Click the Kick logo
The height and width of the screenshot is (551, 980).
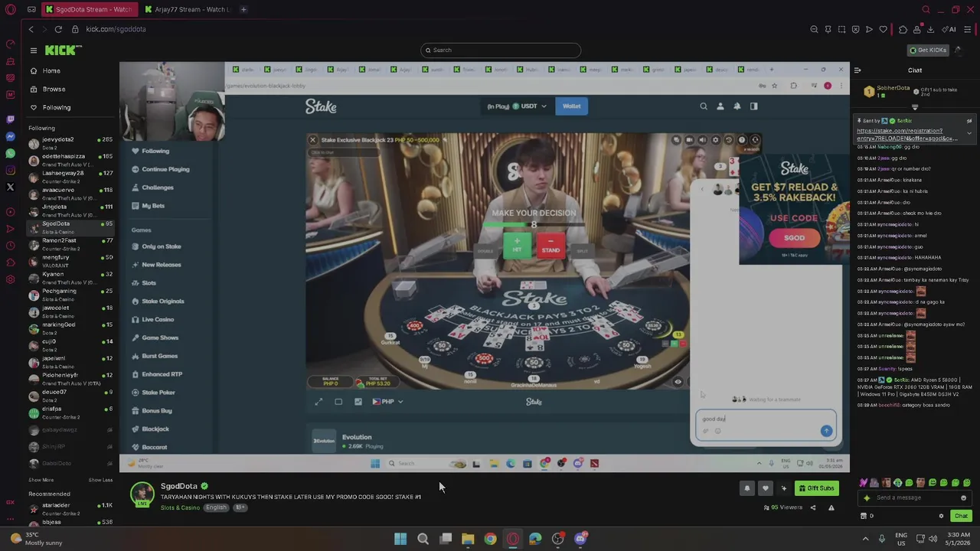63,50
